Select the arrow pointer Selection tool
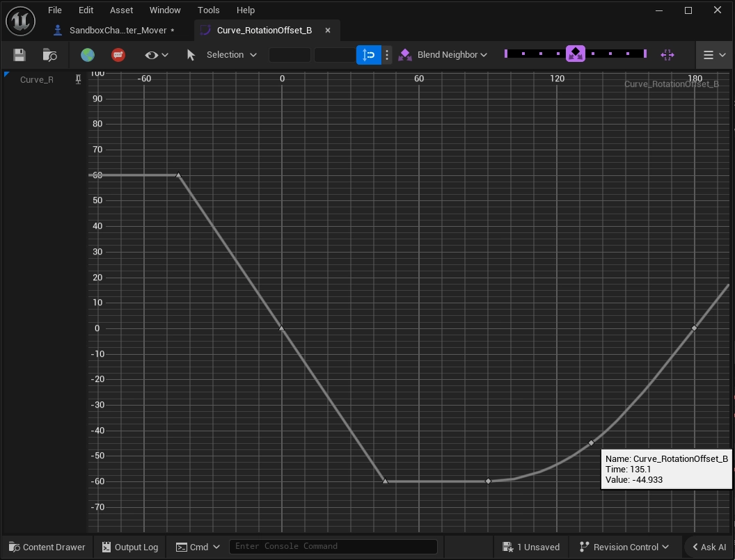Image resolution: width=735 pixels, height=560 pixels. tap(190, 55)
